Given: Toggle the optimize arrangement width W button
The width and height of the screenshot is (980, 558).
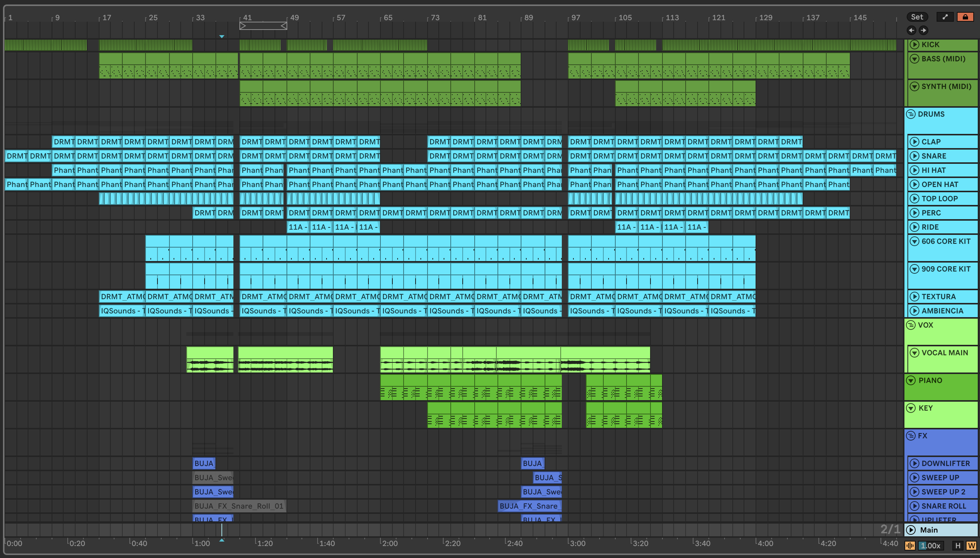Looking at the screenshot, I should click(971, 546).
